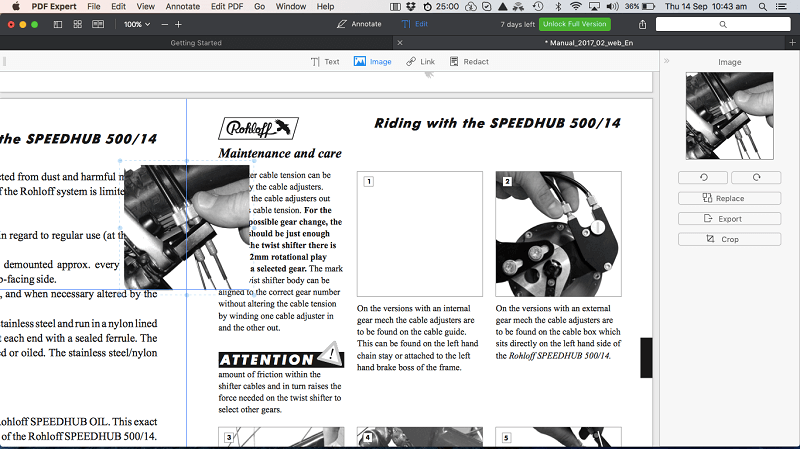This screenshot has height=449, width=800.
Task: Open the PDF Expert menu
Action: (x=54, y=7)
